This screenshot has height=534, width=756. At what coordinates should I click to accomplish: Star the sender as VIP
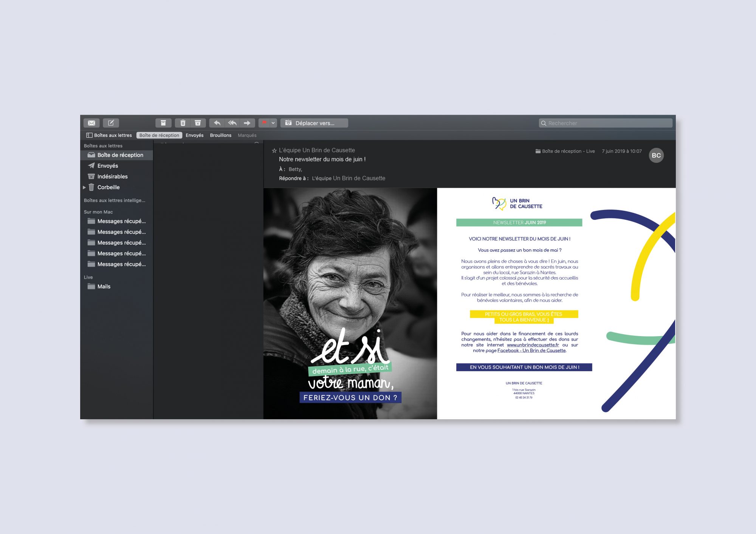pyautogui.click(x=274, y=151)
